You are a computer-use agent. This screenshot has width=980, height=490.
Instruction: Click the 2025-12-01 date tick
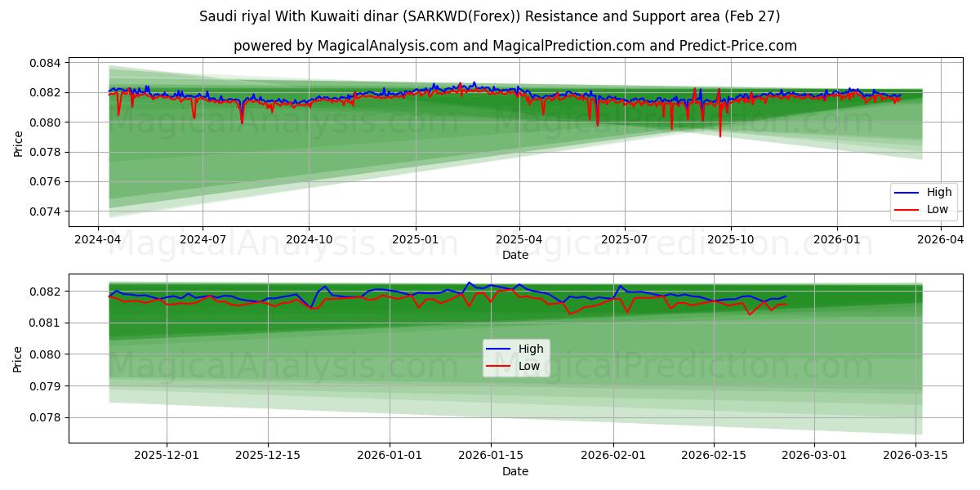(167, 456)
